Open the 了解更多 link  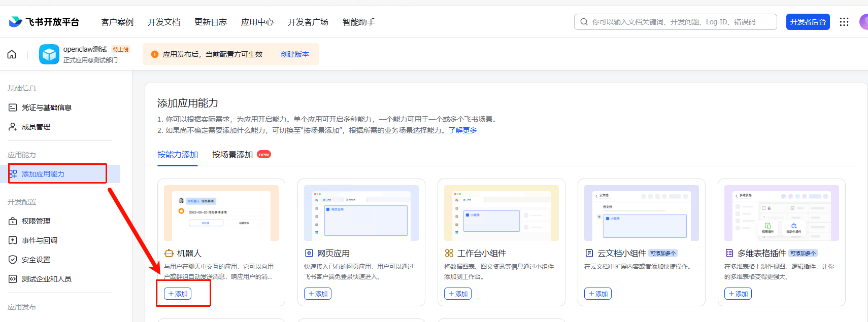click(462, 130)
